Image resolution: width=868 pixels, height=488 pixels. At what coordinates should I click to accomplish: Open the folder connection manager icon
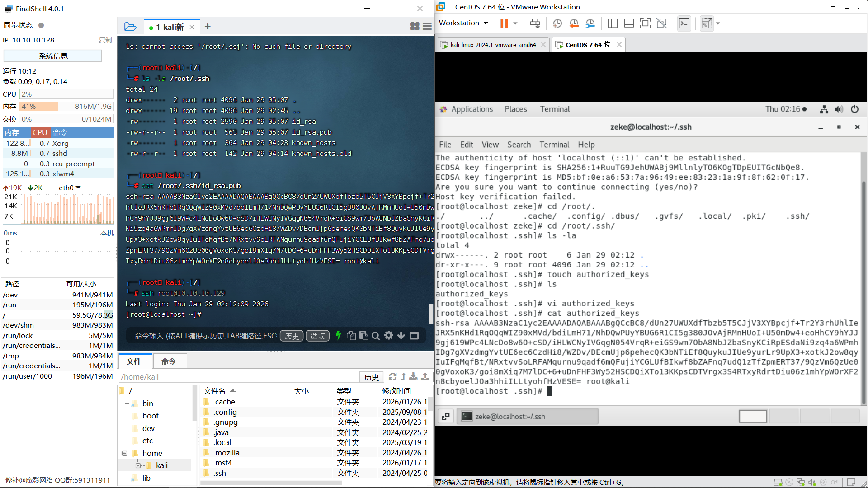[x=130, y=27]
